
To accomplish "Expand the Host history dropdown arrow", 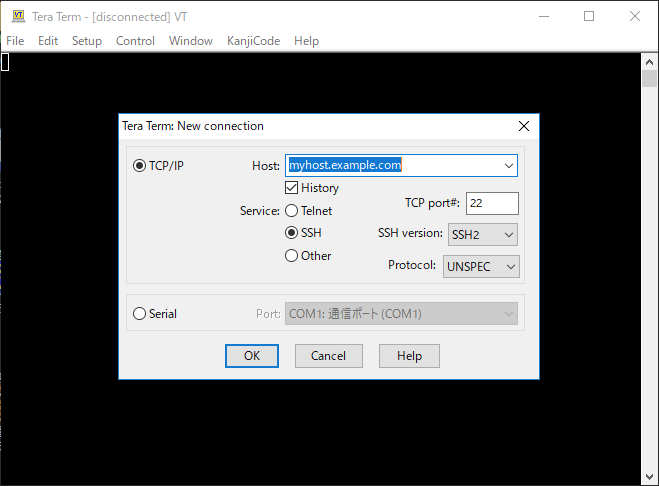I will (509, 165).
